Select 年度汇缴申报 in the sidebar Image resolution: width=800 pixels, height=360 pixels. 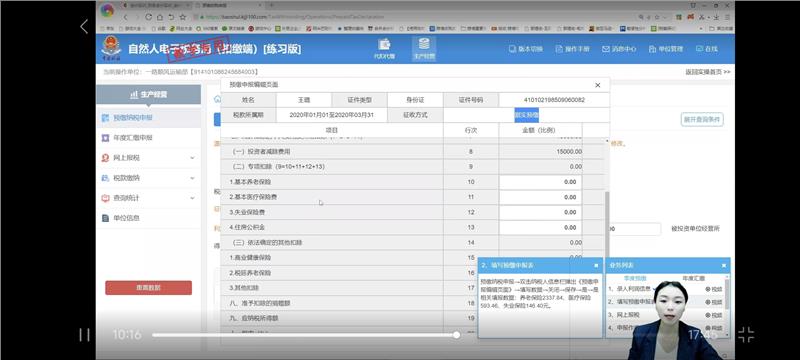(x=148, y=138)
